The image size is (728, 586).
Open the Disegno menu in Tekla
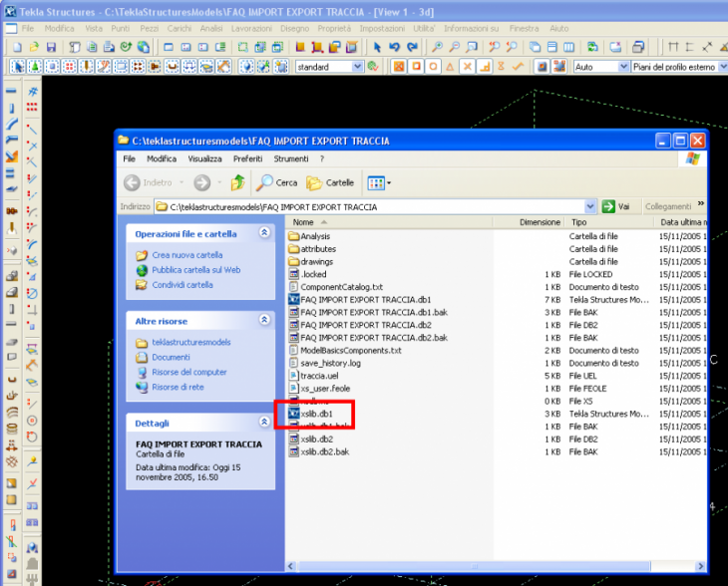point(294,28)
